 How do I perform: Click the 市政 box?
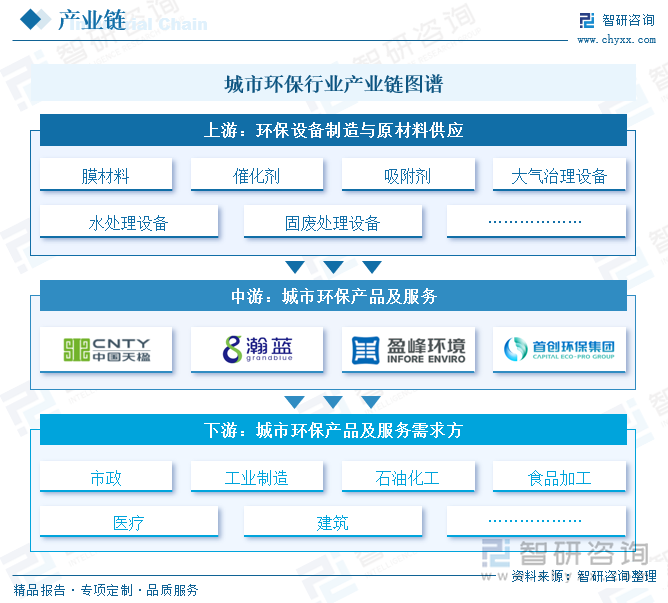[x=106, y=476]
